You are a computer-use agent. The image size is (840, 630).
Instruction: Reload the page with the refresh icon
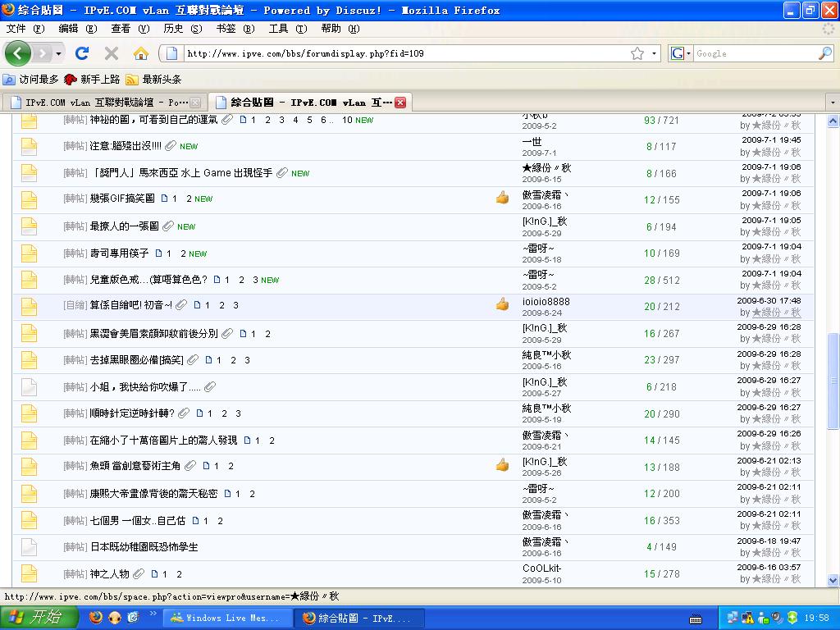[82, 53]
